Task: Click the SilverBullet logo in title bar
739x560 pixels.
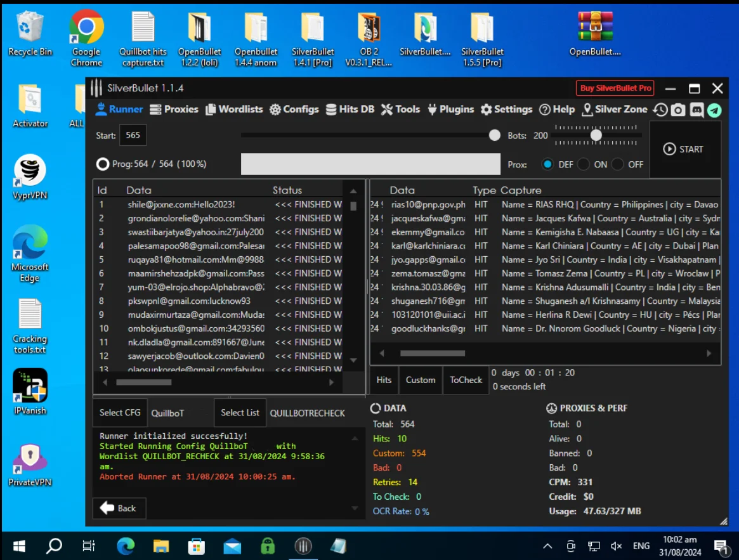Action: pos(96,88)
